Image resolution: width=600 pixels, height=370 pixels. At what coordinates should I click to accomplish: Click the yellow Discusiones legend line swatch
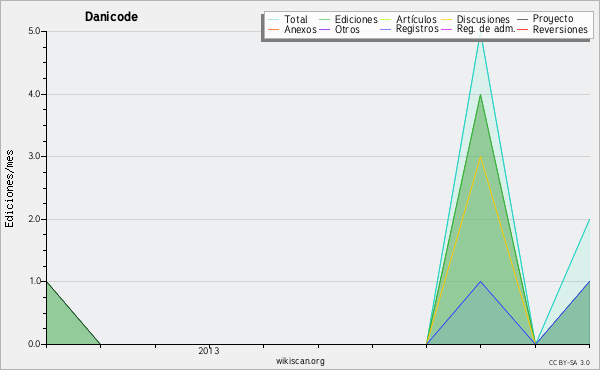pyautogui.click(x=446, y=19)
